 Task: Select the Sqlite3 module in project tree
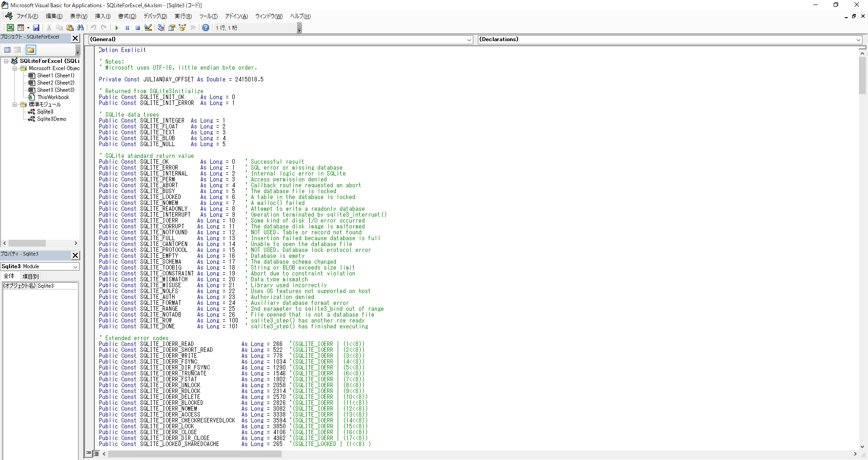45,112
